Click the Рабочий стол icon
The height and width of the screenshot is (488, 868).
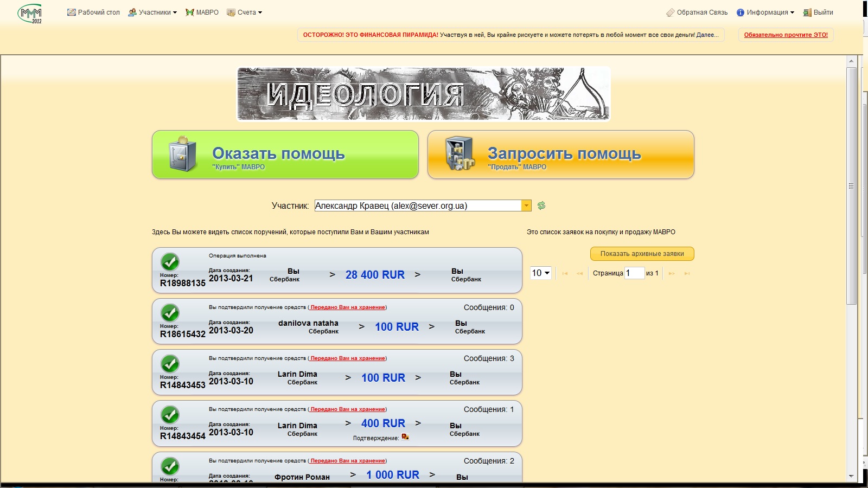point(72,12)
